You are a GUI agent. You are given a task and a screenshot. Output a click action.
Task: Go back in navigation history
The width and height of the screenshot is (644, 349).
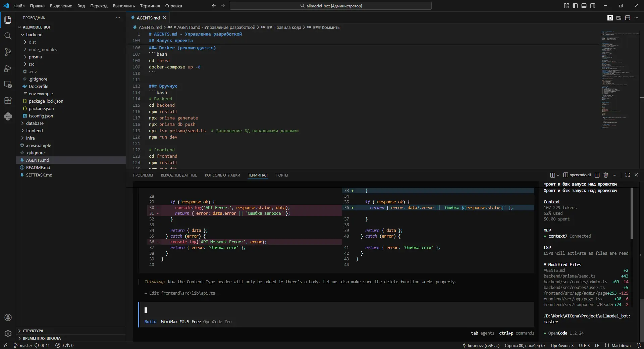[x=214, y=6]
